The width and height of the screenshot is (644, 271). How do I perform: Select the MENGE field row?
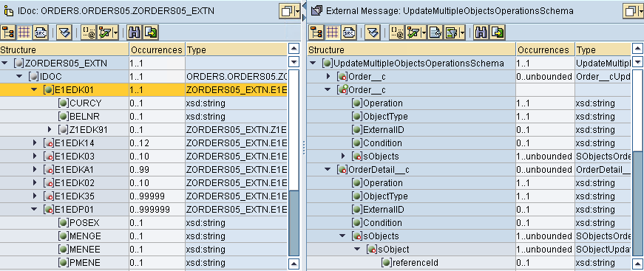(143, 236)
